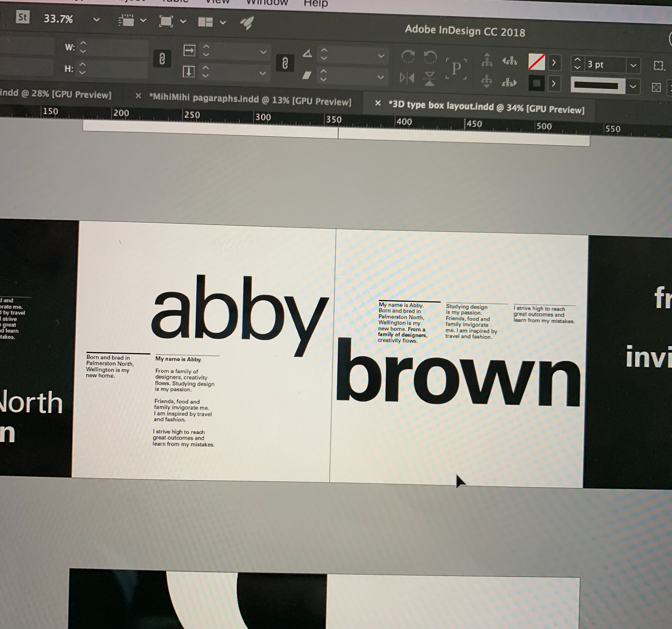Click the Shear X Angle icon
Viewport: 672px width, 629px height.
[x=307, y=75]
